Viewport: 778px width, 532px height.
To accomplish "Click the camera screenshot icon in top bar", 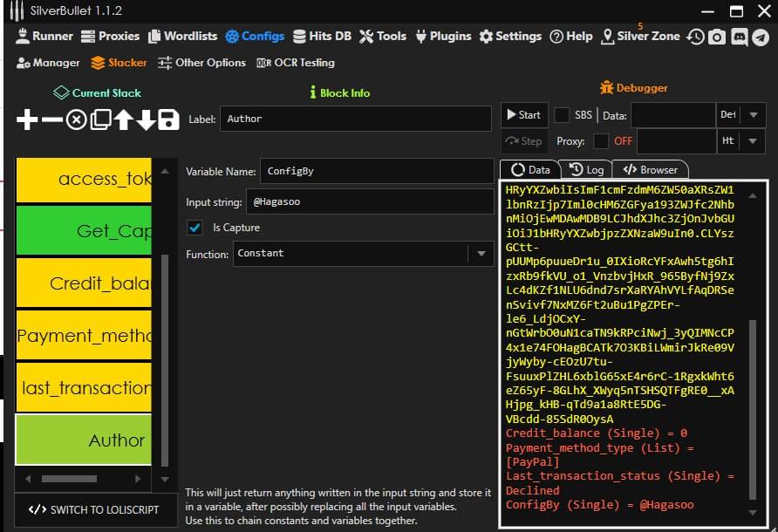I will click(717, 37).
